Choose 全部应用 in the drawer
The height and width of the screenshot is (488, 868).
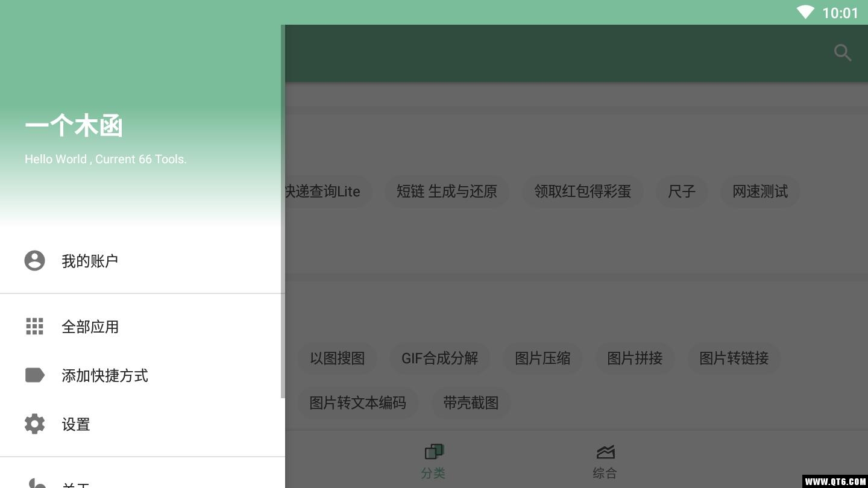coord(142,327)
